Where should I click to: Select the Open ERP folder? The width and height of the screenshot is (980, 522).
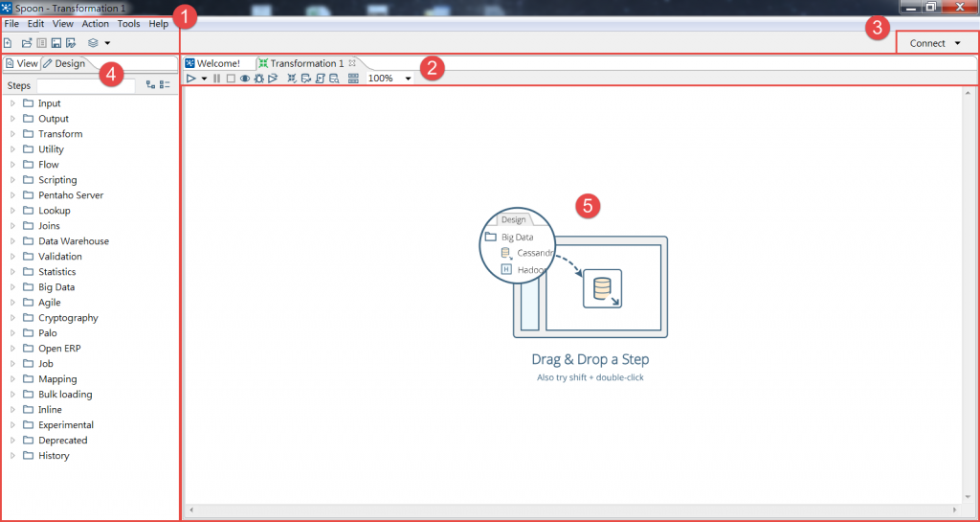pos(52,349)
